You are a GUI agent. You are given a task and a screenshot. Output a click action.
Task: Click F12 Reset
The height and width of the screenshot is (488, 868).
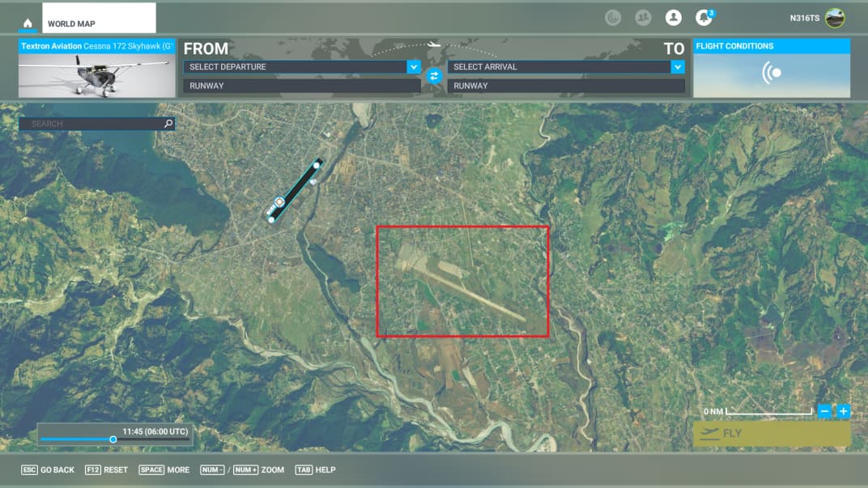pyautogui.click(x=106, y=469)
